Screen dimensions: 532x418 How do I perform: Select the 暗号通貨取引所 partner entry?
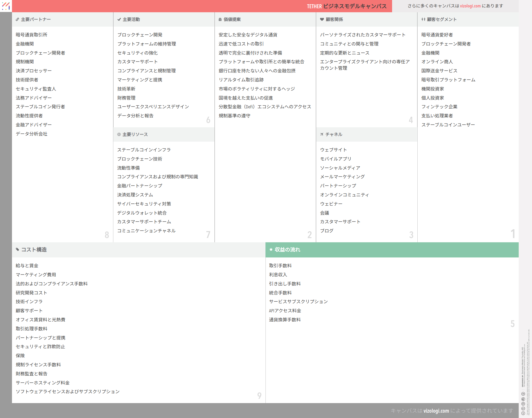(x=31, y=35)
